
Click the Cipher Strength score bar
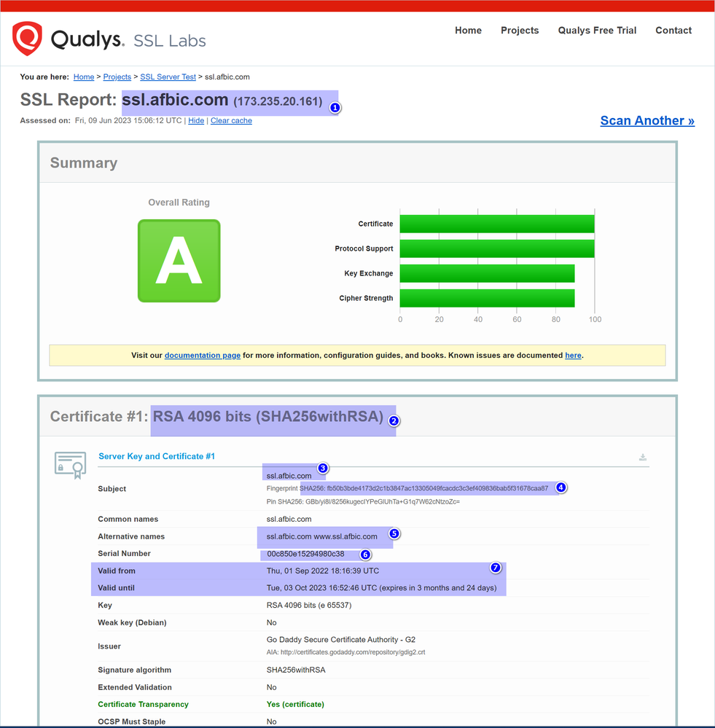(487, 298)
